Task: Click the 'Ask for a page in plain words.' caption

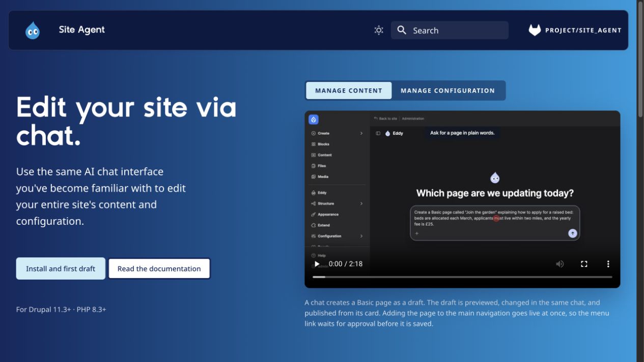Action: [x=462, y=133]
